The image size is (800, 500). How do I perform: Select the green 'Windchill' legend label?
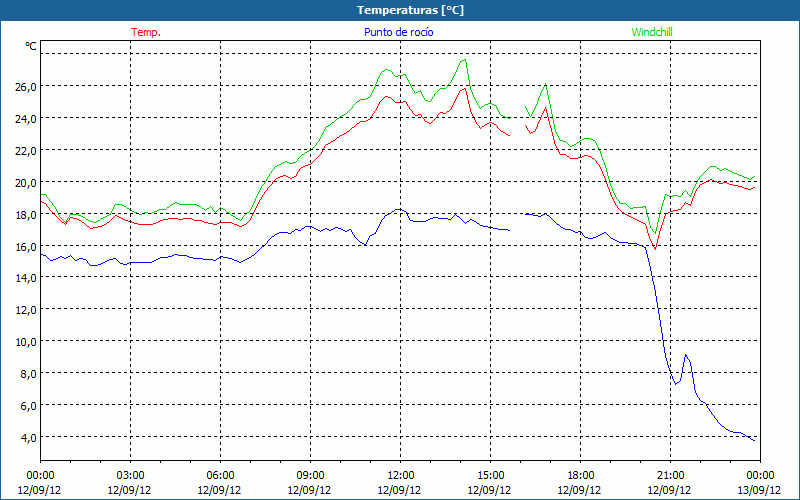tap(652, 32)
